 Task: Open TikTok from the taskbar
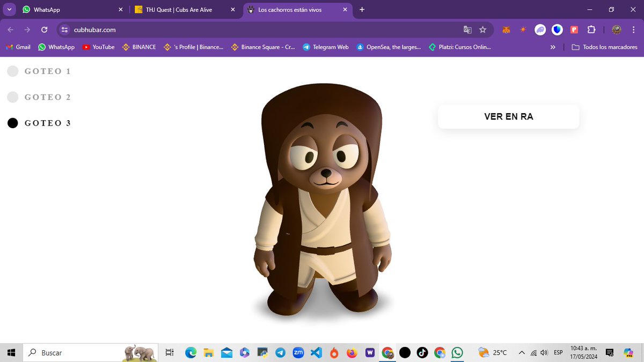(422, 352)
